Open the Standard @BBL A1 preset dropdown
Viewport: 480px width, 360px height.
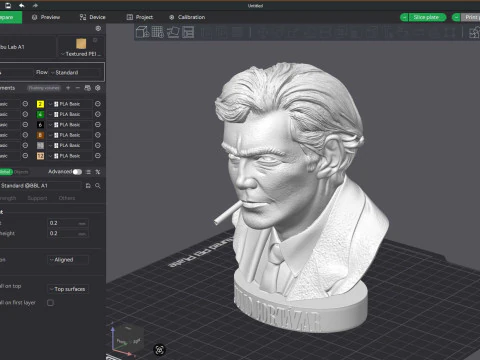click(x=40, y=186)
